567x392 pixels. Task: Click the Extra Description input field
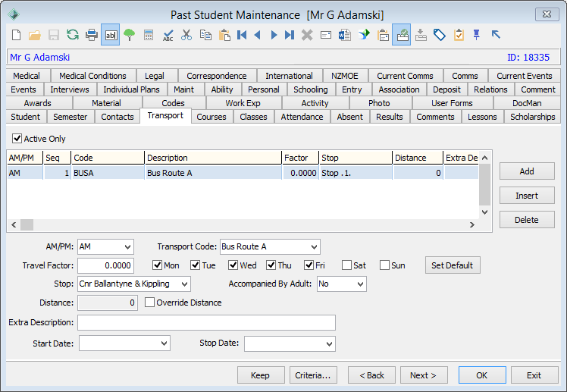point(206,322)
